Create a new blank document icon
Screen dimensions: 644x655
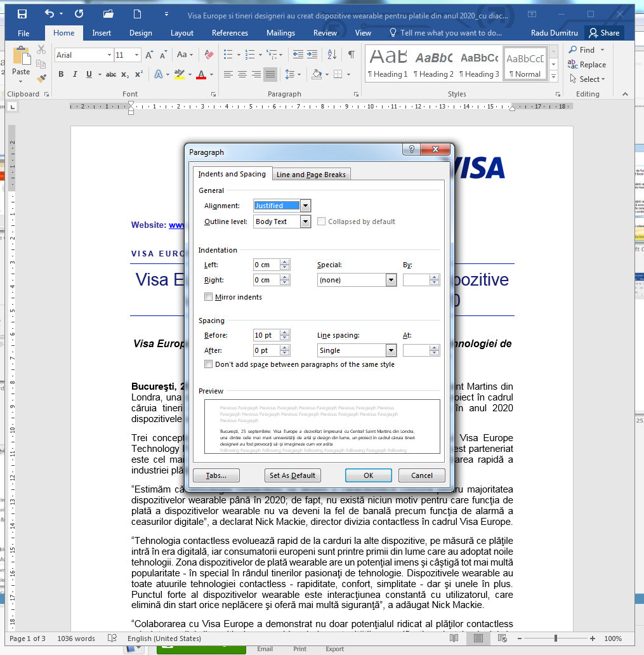tap(137, 14)
